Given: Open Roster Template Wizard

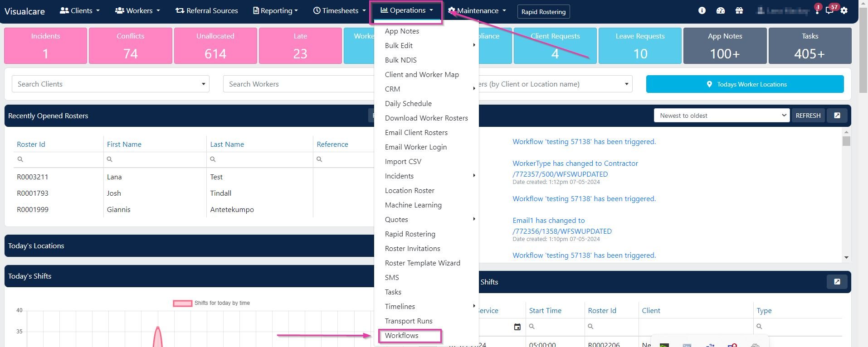Looking at the screenshot, I should 423,263.
